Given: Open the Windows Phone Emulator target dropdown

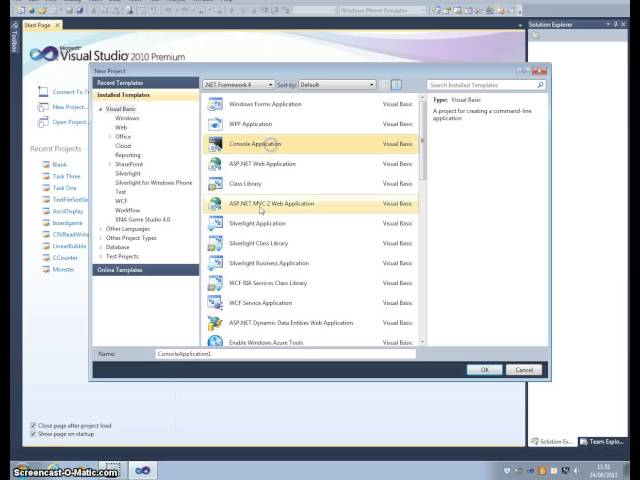Looking at the screenshot, I should coord(382,11).
